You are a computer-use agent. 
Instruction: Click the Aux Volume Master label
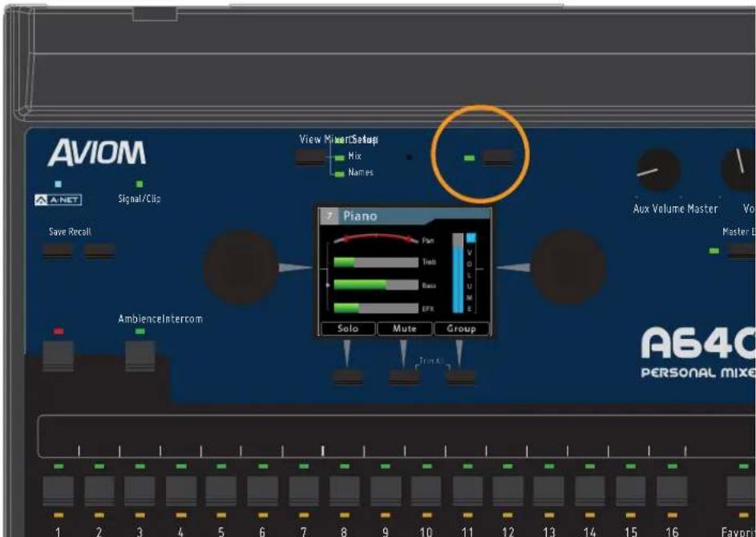tap(676, 208)
